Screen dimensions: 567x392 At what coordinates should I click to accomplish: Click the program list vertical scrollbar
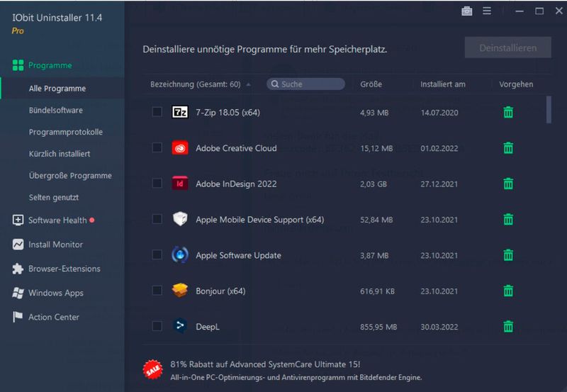pyautogui.click(x=549, y=110)
